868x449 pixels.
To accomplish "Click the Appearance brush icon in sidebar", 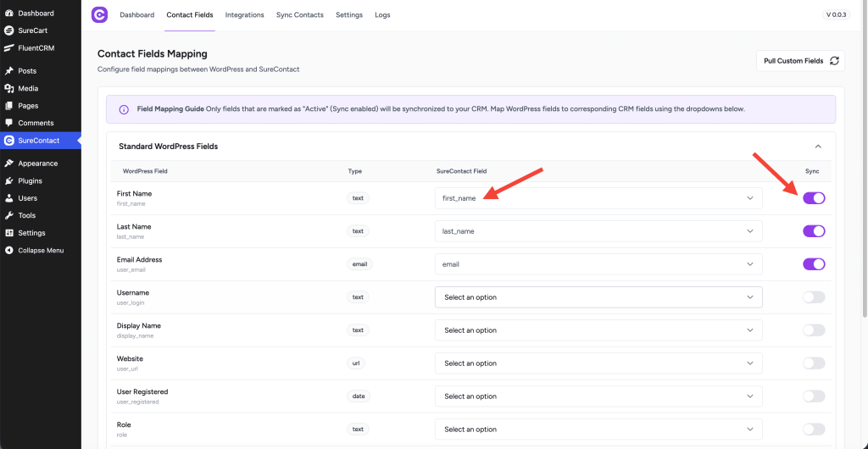I will 8,164.
